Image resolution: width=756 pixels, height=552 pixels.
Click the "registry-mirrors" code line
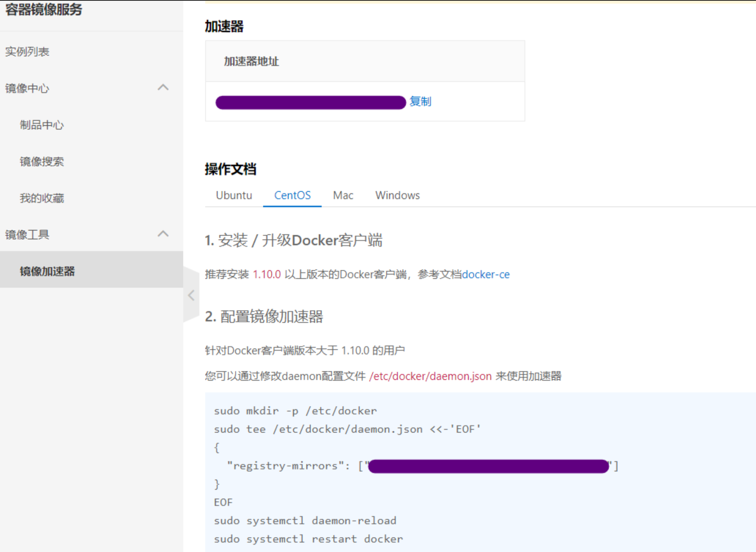(423, 466)
